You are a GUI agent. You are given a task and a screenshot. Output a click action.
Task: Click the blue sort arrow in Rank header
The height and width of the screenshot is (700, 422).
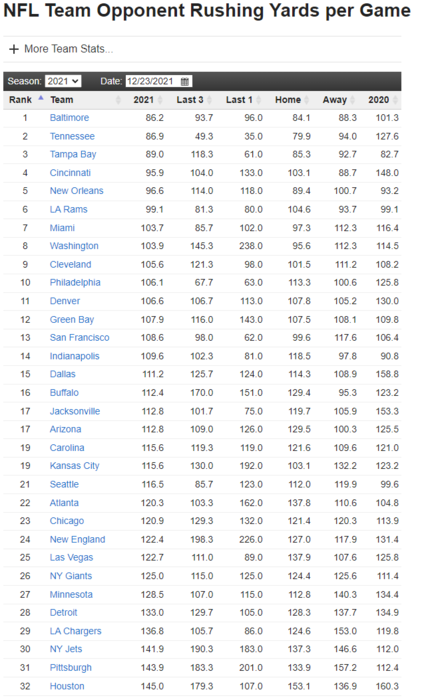(41, 98)
